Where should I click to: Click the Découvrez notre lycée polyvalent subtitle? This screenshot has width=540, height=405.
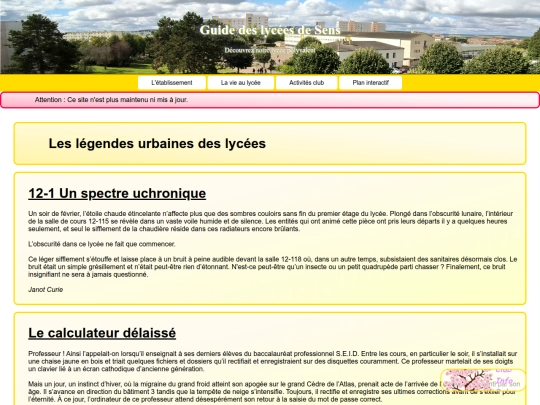click(x=270, y=50)
